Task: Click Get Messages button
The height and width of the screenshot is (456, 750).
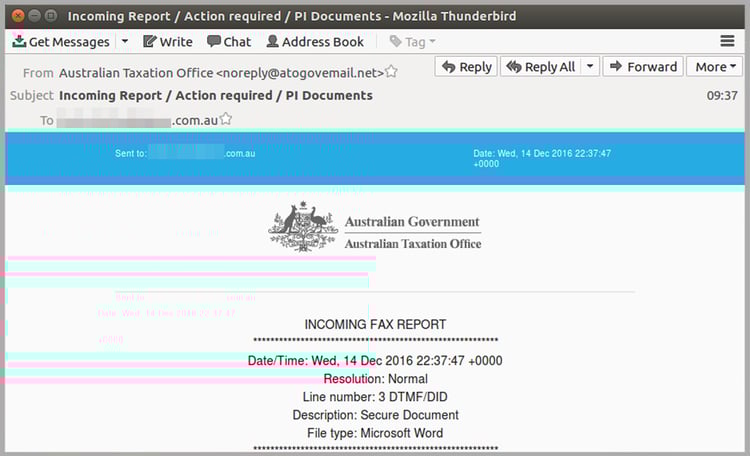Action: (61, 42)
